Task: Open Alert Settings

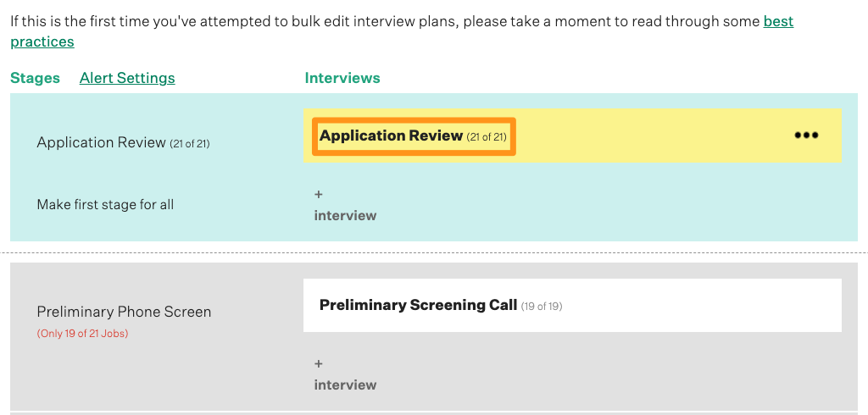Action: (127, 78)
